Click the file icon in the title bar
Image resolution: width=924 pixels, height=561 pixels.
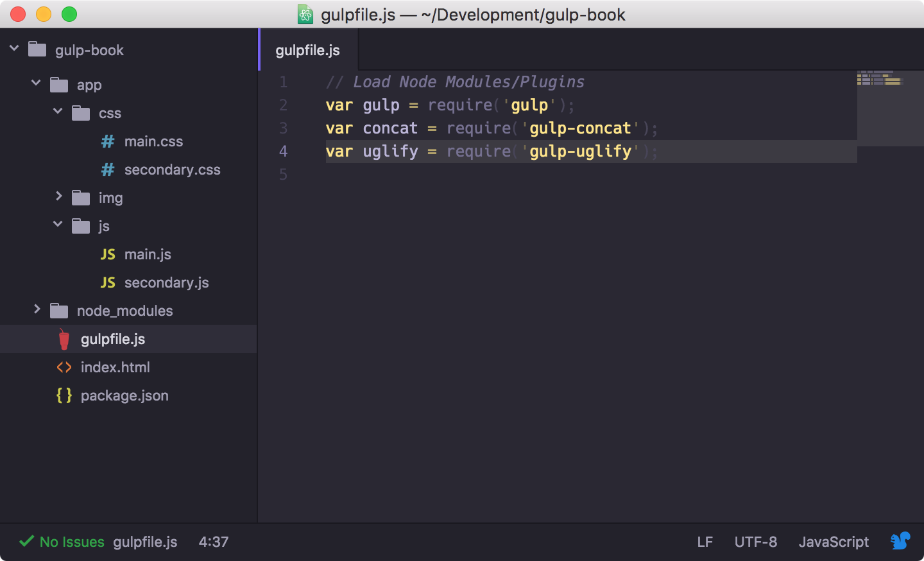pyautogui.click(x=305, y=14)
